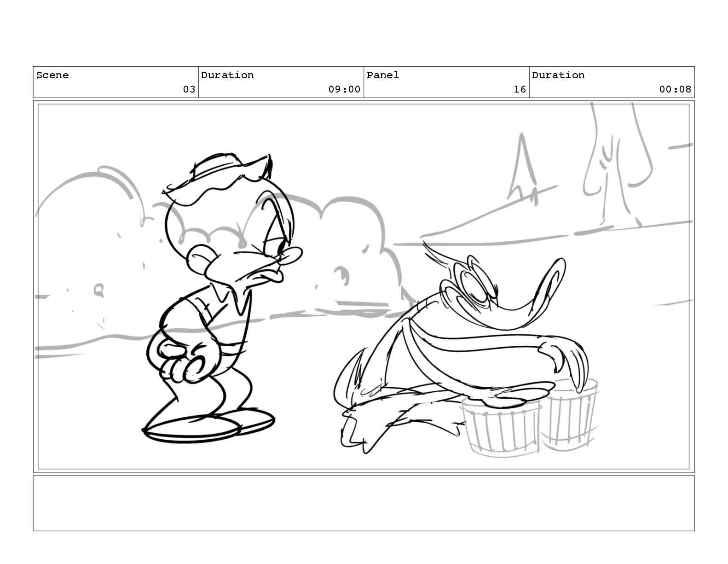Select the panel duration value 00:08

(675, 89)
